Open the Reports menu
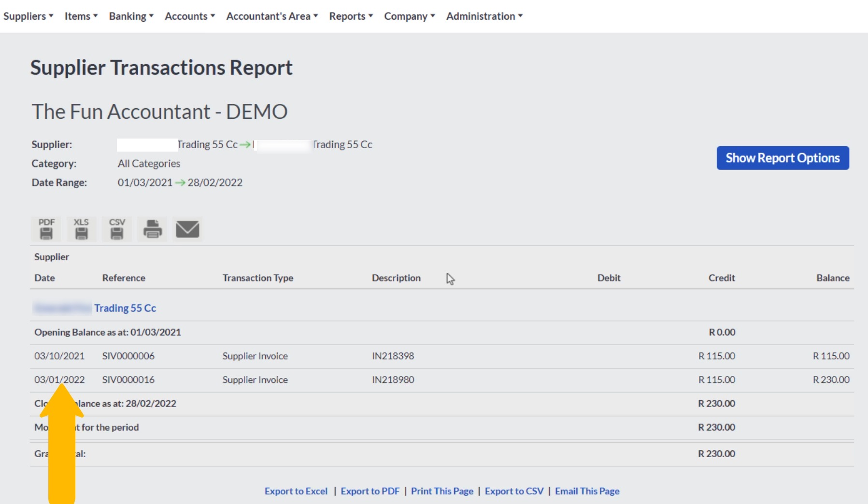The height and width of the screenshot is (504, 868). click(351, 16)
